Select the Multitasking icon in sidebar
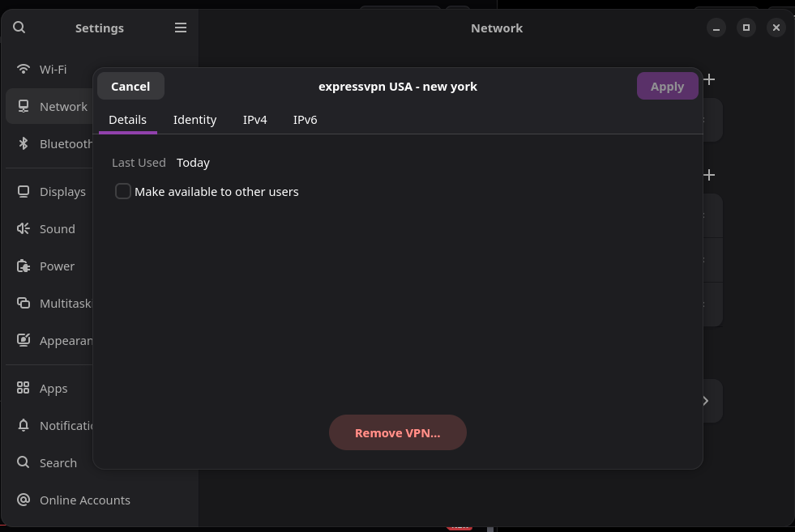The image size is (795, 532). [x=24, y=303]
